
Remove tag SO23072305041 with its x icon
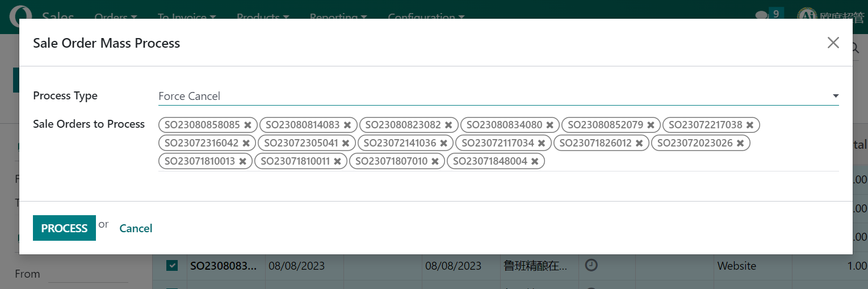(346, 143)
